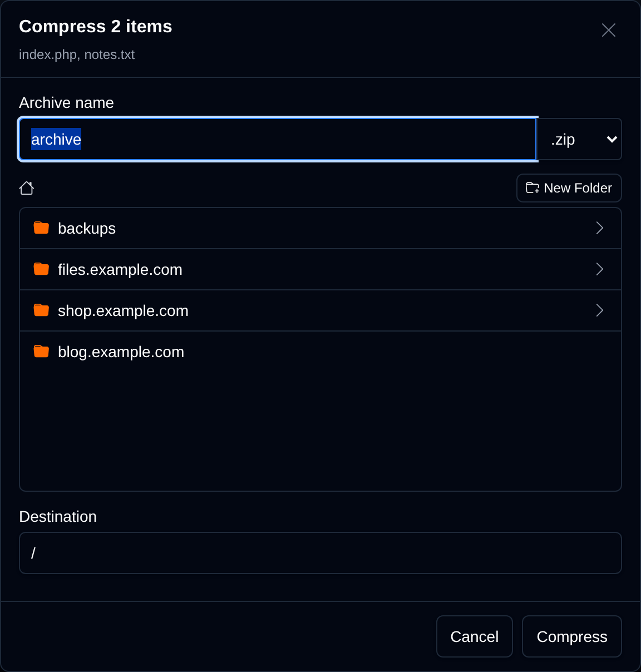
Task: Open the .zip archive format dropdown
Action: coord(579,139)
